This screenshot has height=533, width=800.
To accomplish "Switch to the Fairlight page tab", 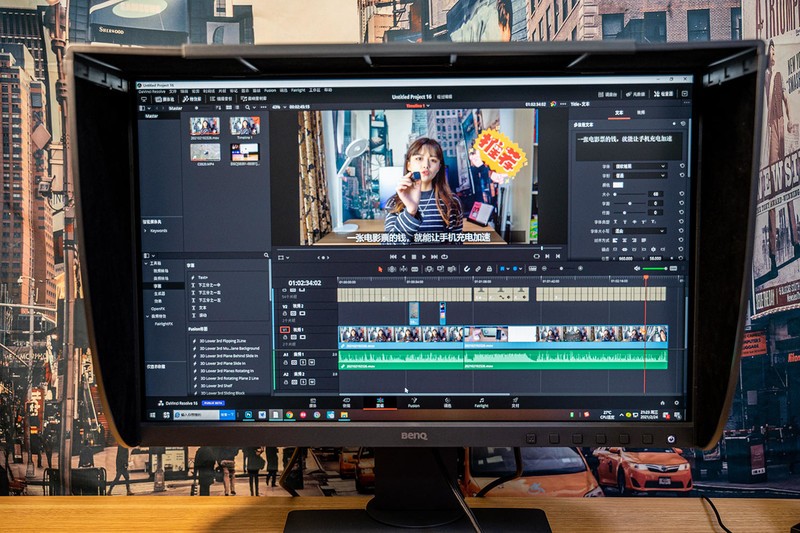I will tap(481, 403).
